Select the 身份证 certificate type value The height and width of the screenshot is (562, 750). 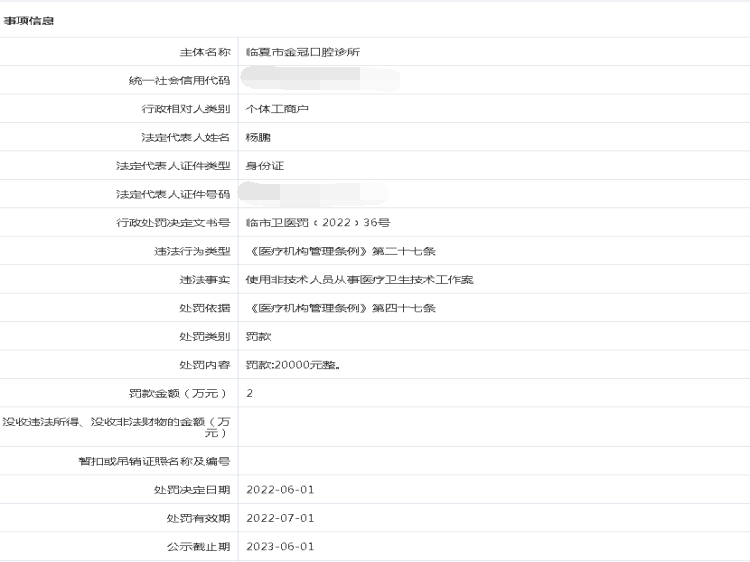265,166
